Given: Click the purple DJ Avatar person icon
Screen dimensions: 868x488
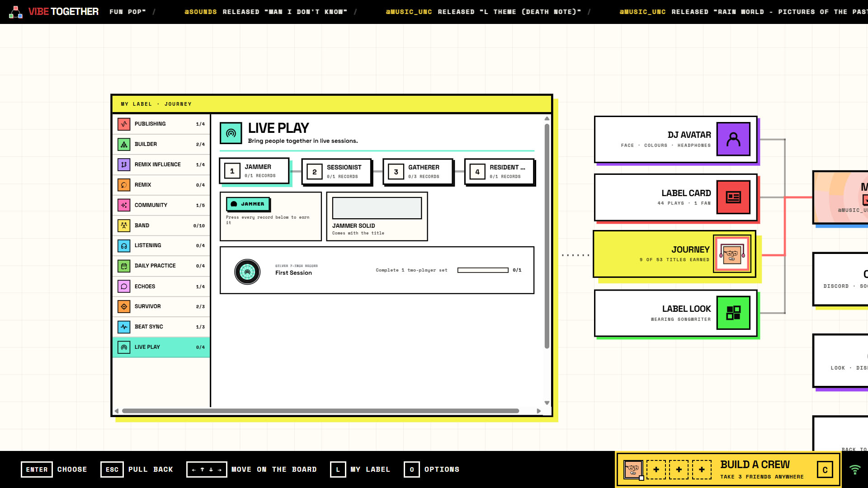Looking at the screenshot, I should coord(733,139).
